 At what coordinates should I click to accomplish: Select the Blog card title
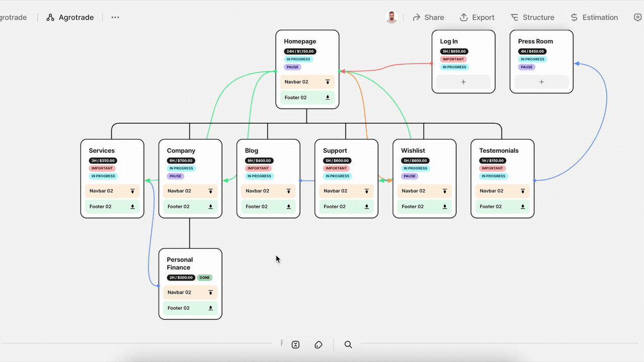click(x=252, y=150)
